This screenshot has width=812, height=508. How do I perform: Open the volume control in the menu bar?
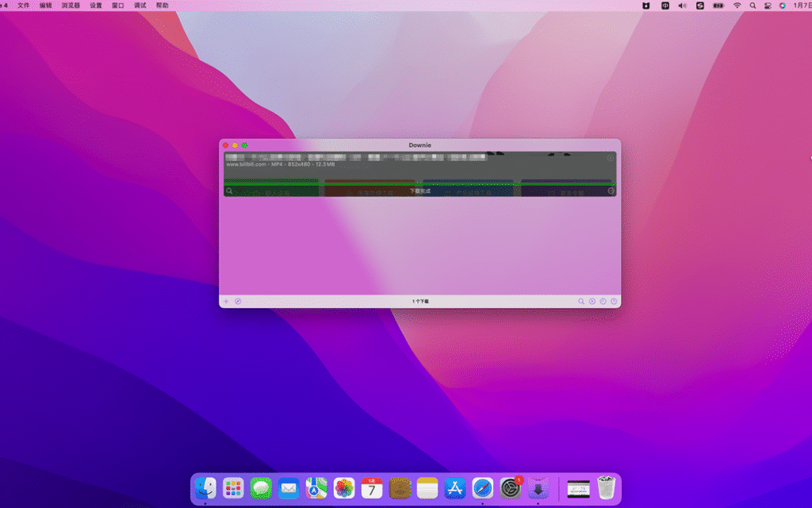point(682,6)
